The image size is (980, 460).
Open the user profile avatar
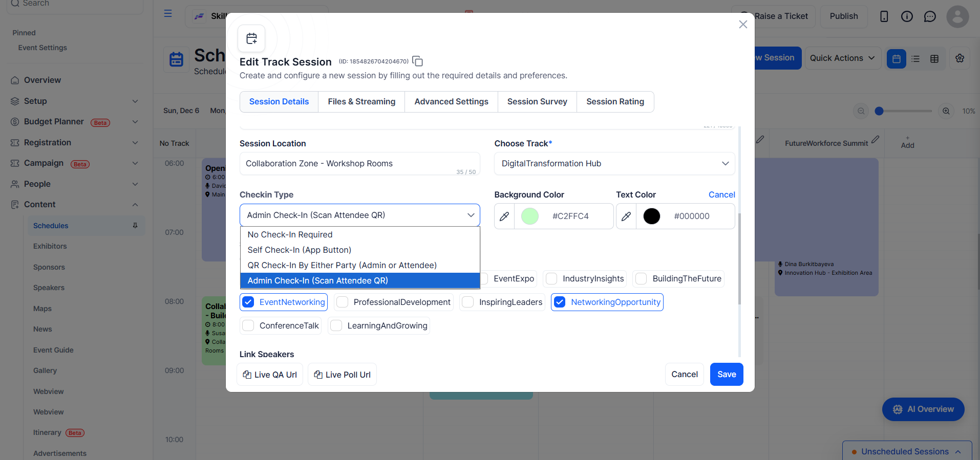point(957,16)
